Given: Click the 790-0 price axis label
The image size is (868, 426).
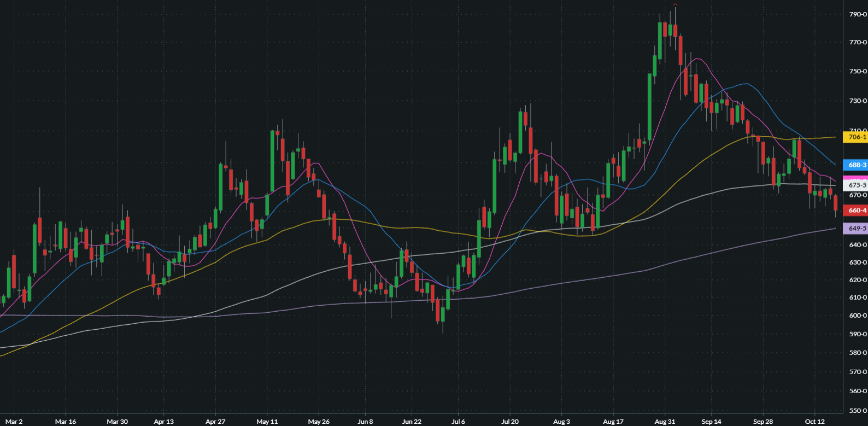Looking at the screenshot, I should tap(858, 14).
